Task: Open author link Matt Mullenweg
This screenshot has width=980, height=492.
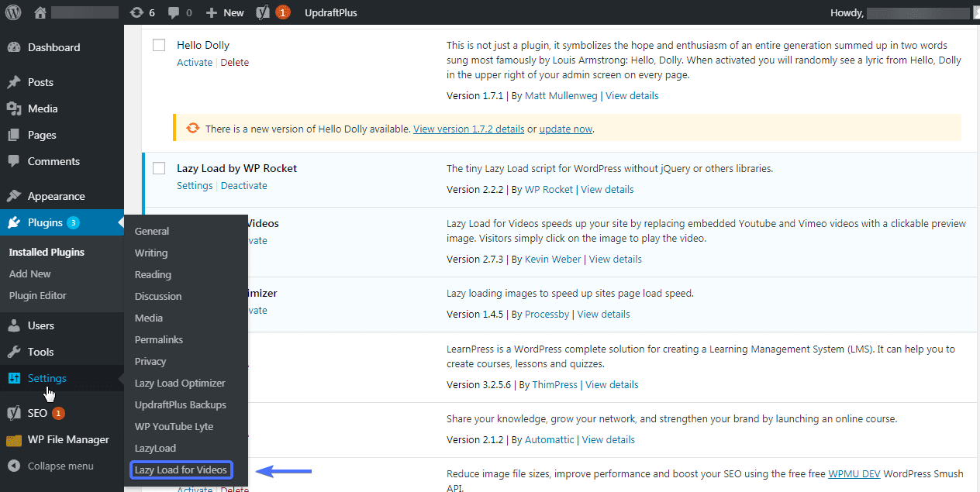Action: pyautogui.click(x=561, y=96)
